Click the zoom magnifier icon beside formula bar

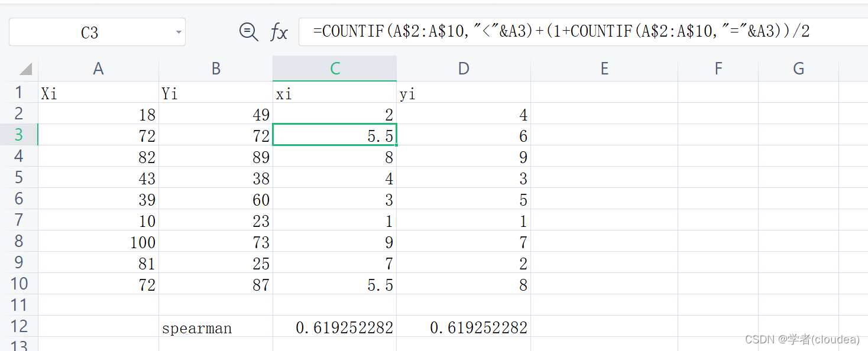248,32
